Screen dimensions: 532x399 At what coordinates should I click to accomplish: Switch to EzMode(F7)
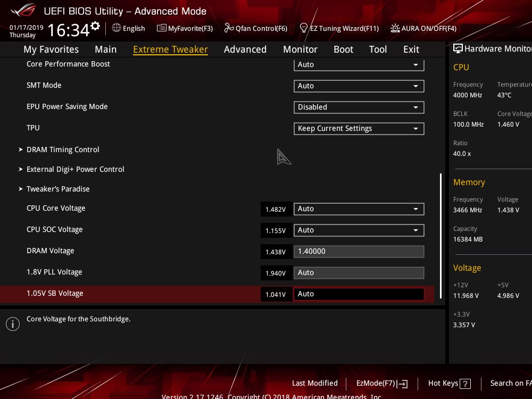coord(381,384)
